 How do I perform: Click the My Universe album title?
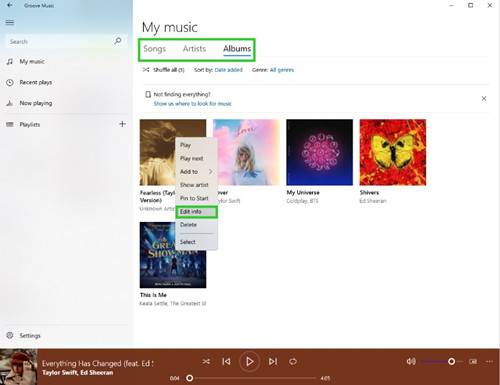[x=303, y=193]
